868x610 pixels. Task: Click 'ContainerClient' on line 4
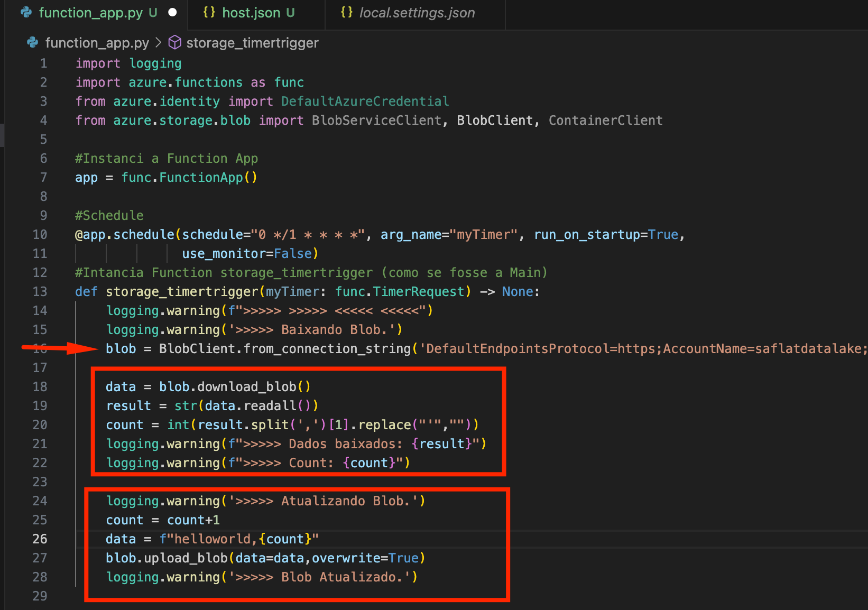(x=606, y=121)
